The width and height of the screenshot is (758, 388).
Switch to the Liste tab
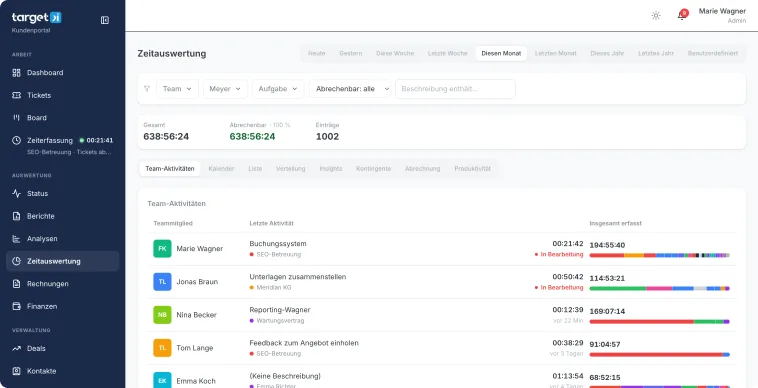pyautogui.click(x=255, y=169)
